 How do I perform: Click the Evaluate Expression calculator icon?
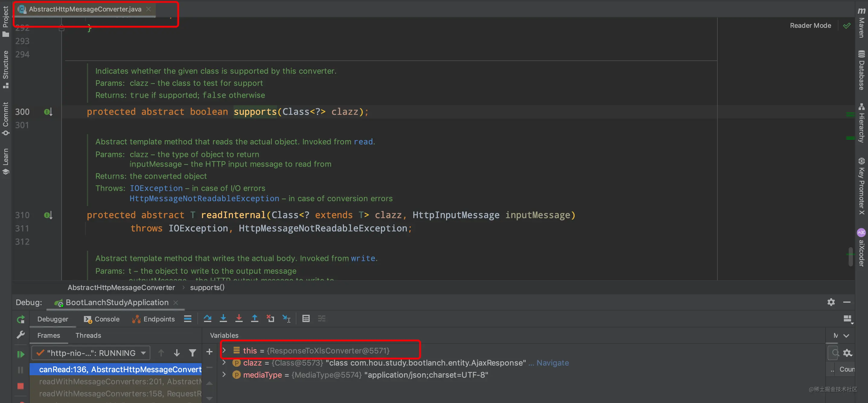pyautogui.click(x=306, y=318)
